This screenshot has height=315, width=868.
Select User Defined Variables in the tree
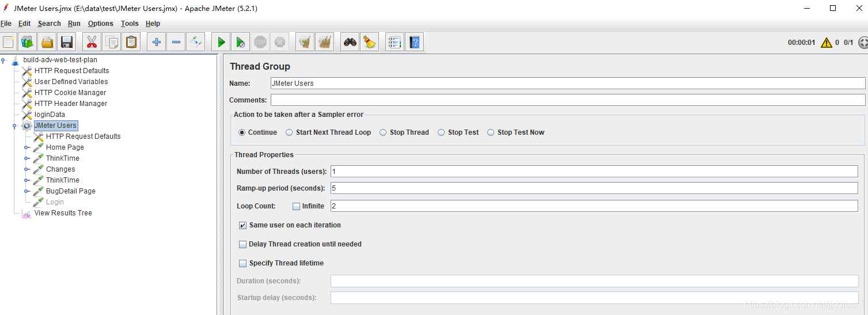pos(71,82)
